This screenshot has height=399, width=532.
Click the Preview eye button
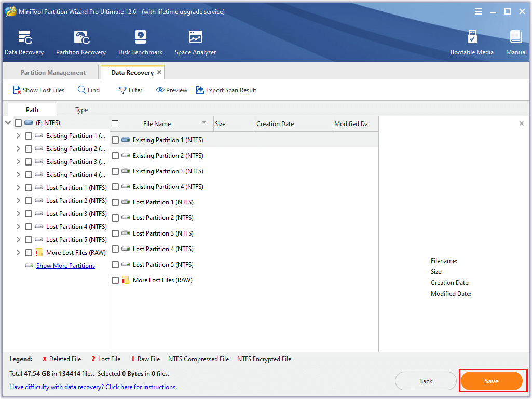point(171,90)
